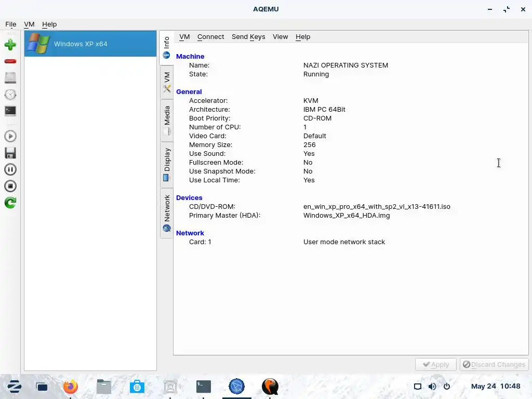Click the show desktop/workspaces taskbar icon
Viewport: 532px width, 399px height.
42,387
